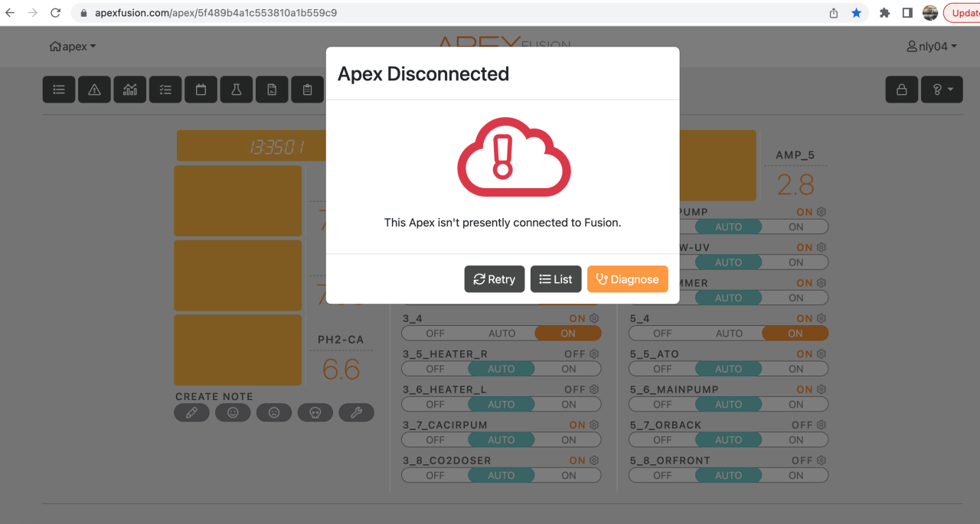Viewport: 980px width, 524px height.
Task: Open the browser share icon
Action: pyautogui.click(x=834, y=13)
